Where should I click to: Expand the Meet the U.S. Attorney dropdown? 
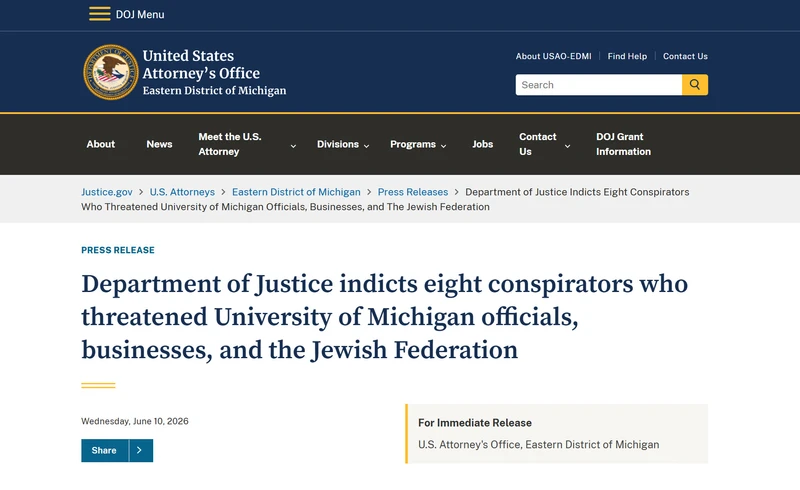point(293,146)
